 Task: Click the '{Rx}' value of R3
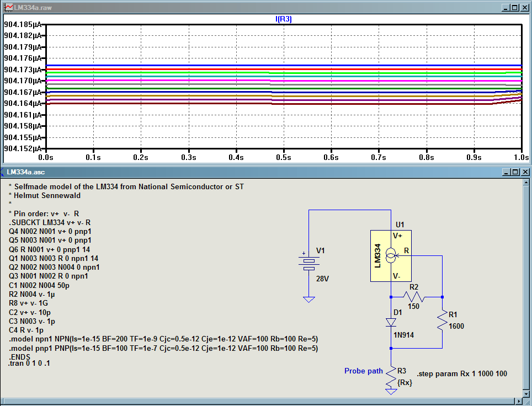[x=405, y=383]
